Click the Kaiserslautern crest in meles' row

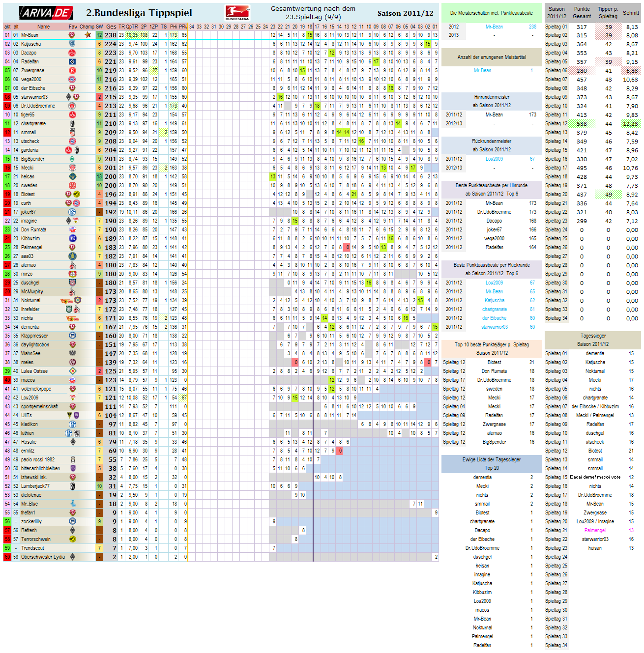pos(72,362)
